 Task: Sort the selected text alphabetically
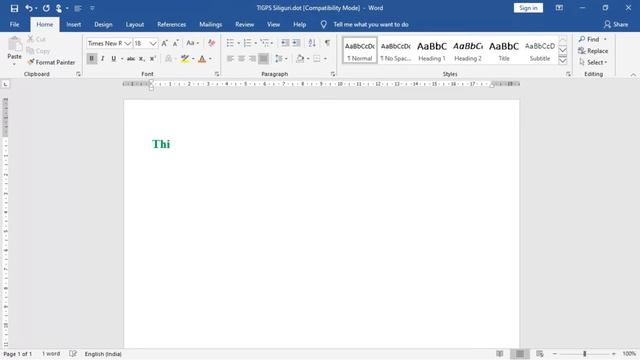[312, 43]
